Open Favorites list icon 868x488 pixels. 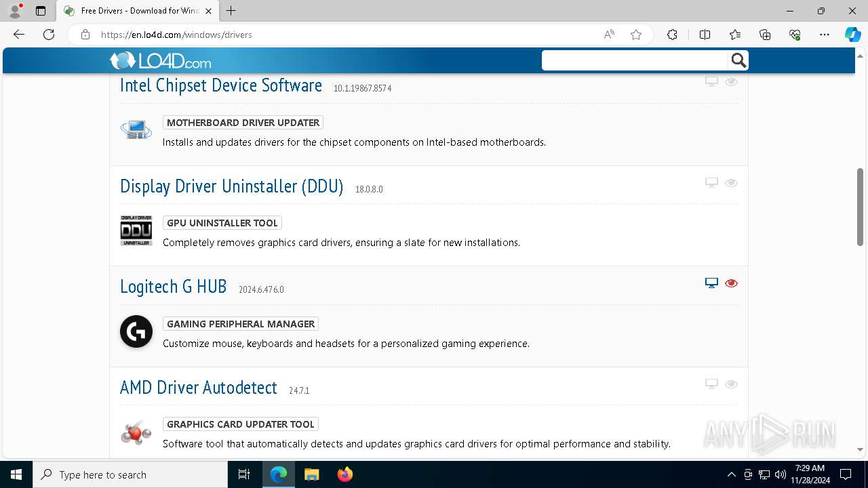pyautogui.click(x=735, y=35)
